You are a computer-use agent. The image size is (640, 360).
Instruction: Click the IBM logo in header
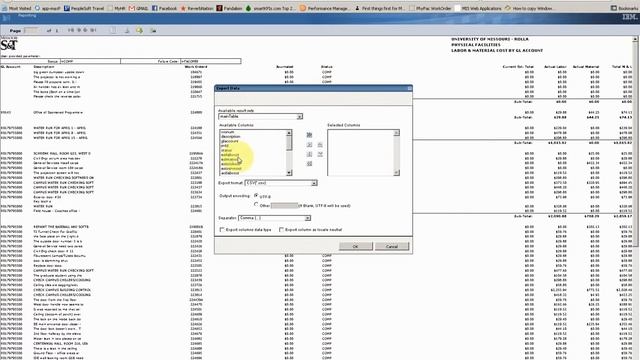[x=629, y=17]
